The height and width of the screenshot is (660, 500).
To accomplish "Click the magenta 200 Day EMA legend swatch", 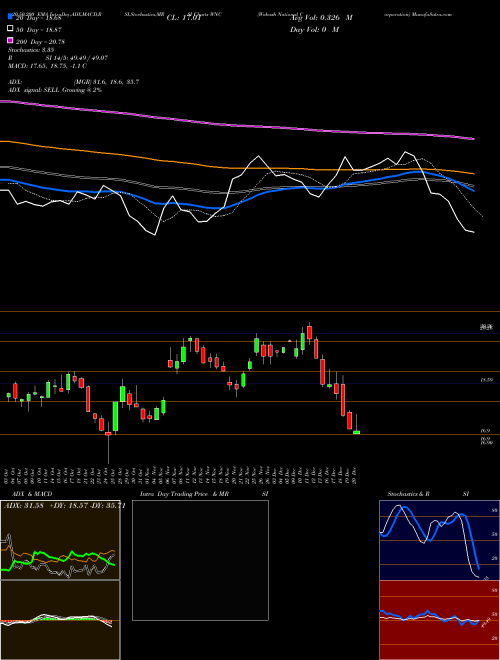I will tap(10, 40).
